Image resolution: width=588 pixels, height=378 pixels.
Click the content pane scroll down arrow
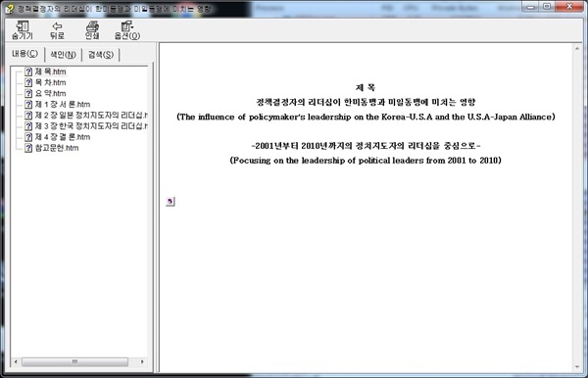point(577,367)
